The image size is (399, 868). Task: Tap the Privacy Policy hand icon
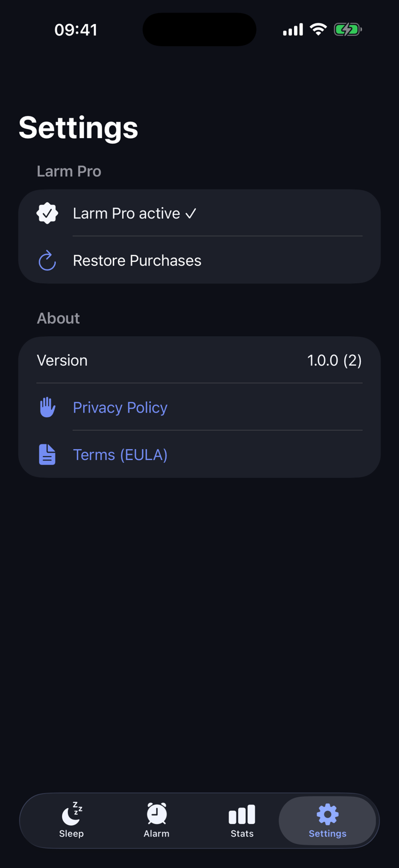click(47, 407)
